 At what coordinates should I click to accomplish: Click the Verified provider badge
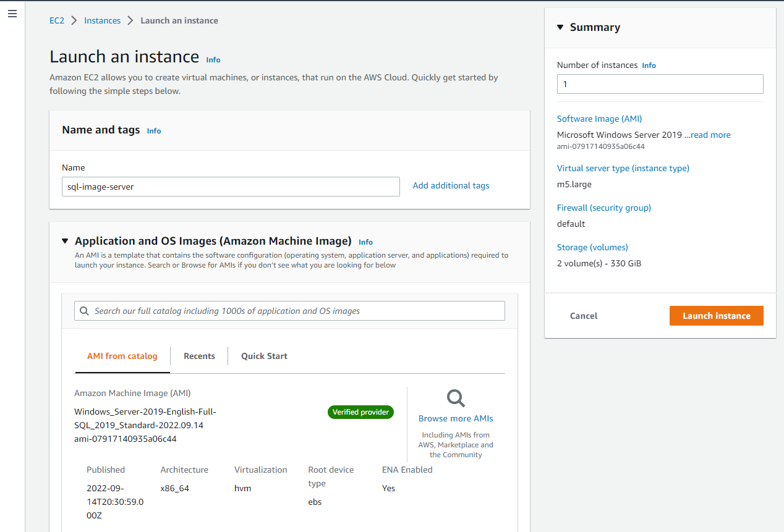pyautogui.click(x=360, y=412)
